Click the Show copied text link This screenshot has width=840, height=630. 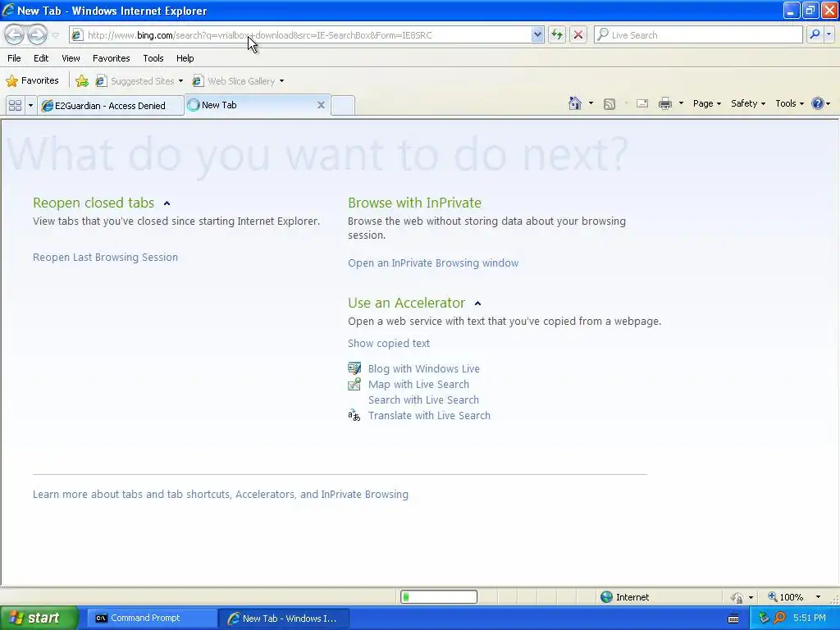388,344
